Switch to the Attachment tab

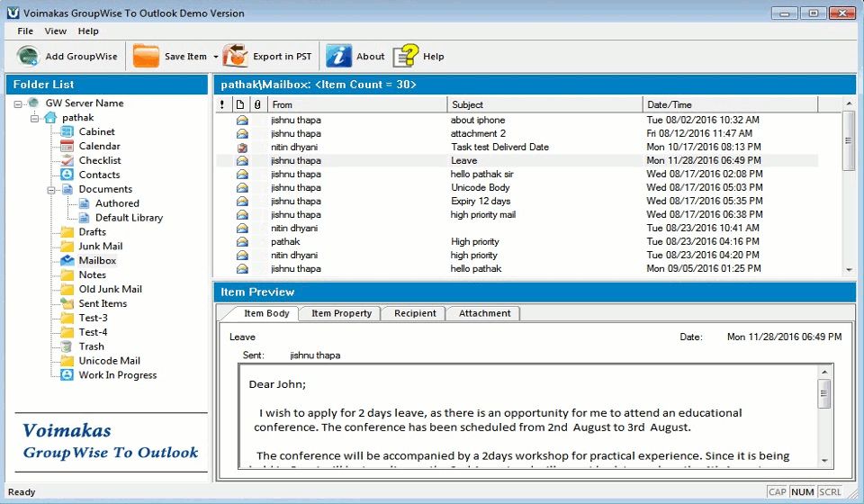click(x=484, y=313)
